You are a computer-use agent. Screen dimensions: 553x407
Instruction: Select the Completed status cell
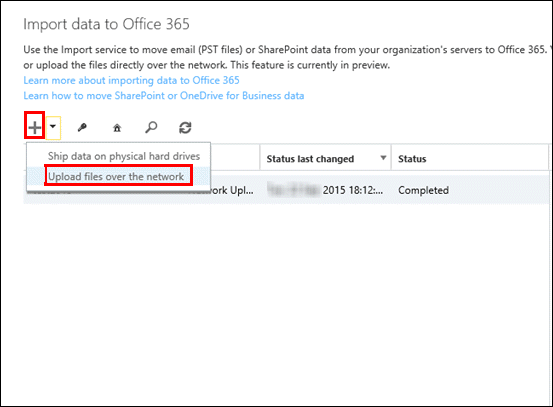point(423,190)
